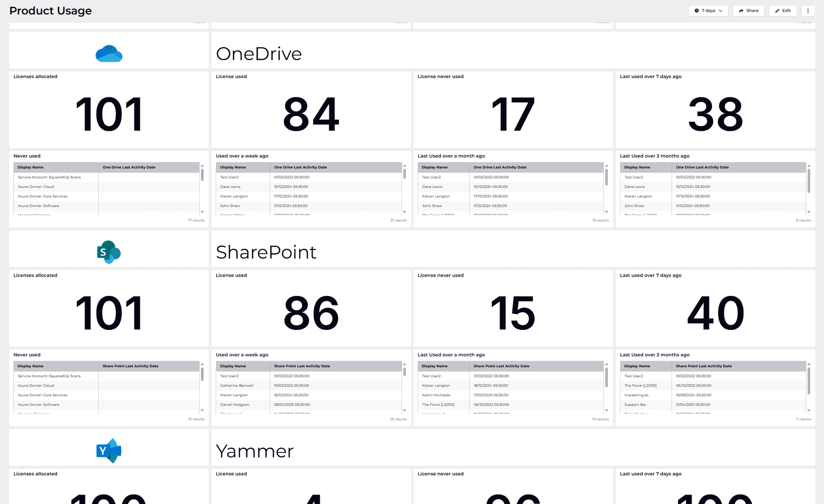The height and width of the screenshot is (504, 824).
Task: Click the sort arrow on Display Name column
Action: click(30, 167)
